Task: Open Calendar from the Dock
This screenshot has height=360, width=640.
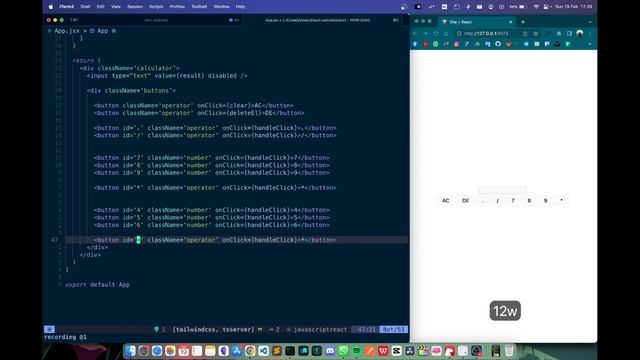Action: (x=183, y=351)
